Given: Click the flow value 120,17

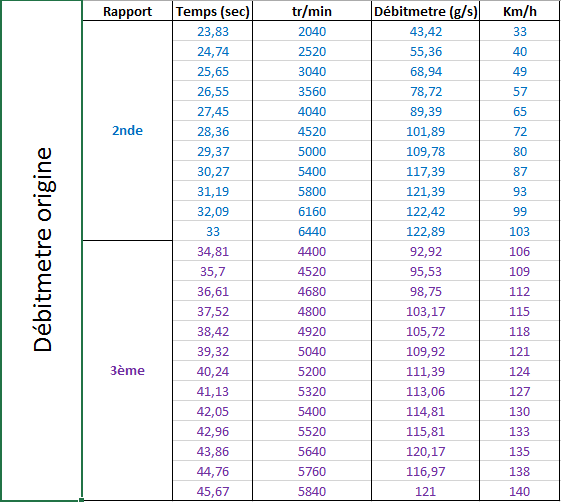Looking at the screenshot, I should (x=425, y=451).
